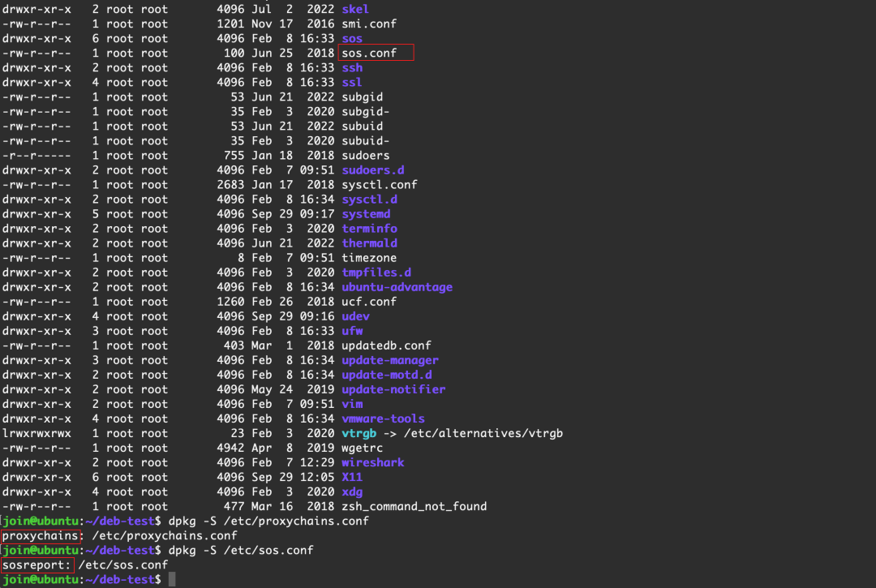Viewport: 876px width, 588px height.
Task: Click the ssl directory name
Action: (352, 82)
